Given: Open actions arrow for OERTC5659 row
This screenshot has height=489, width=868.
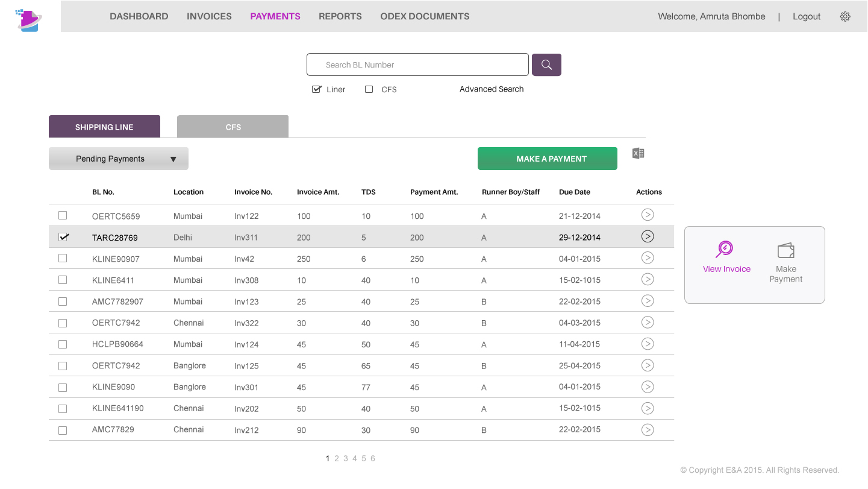Looking at the screenshot, I should 648,215.
